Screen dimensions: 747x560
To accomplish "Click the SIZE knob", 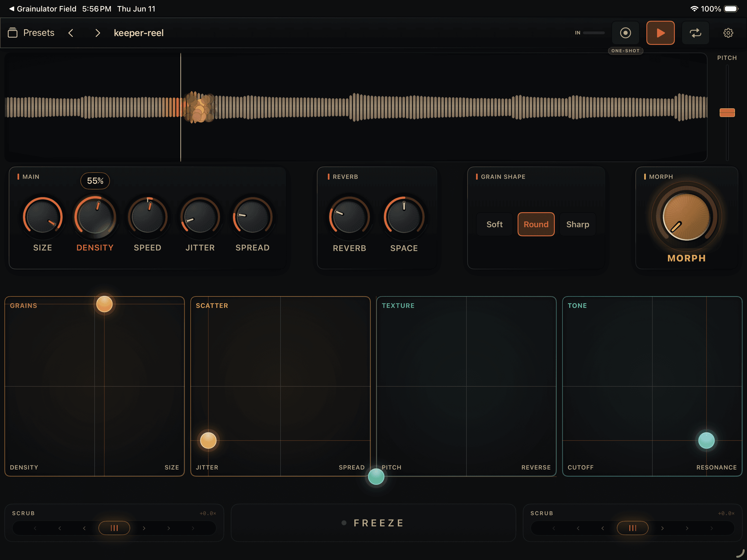I will click(43, 217).
